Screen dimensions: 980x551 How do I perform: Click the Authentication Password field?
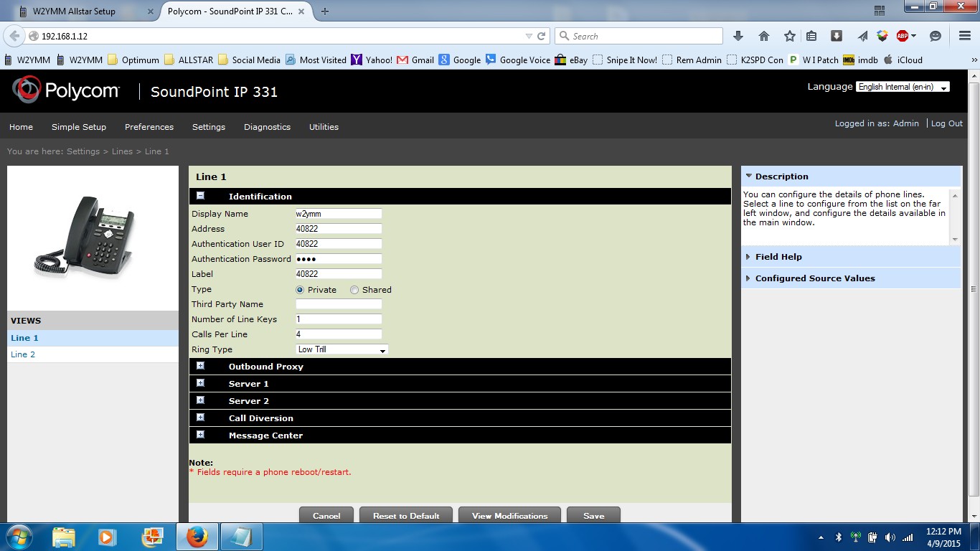[x=339, y=259]
